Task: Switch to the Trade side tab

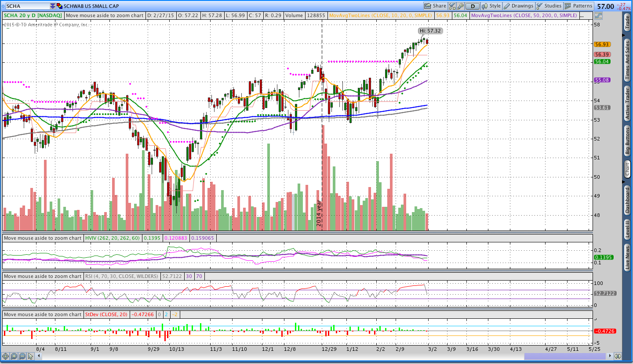Action: [x=627, y=22]
